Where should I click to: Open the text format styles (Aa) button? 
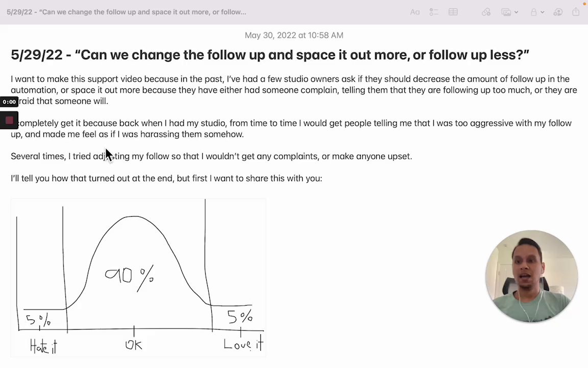415,12
